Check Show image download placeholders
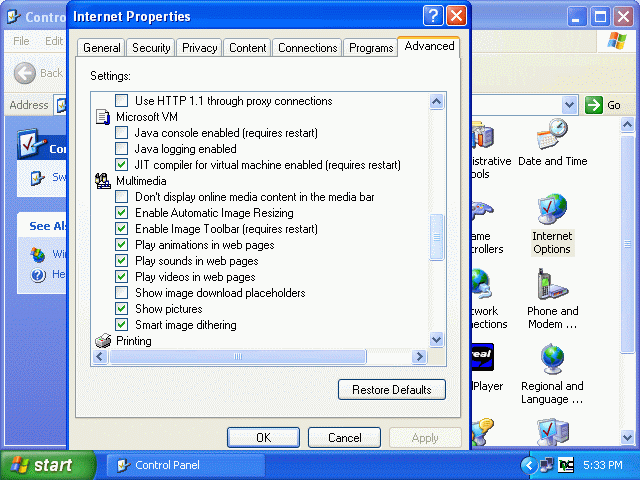640x480 pixels. click(121, 293)
